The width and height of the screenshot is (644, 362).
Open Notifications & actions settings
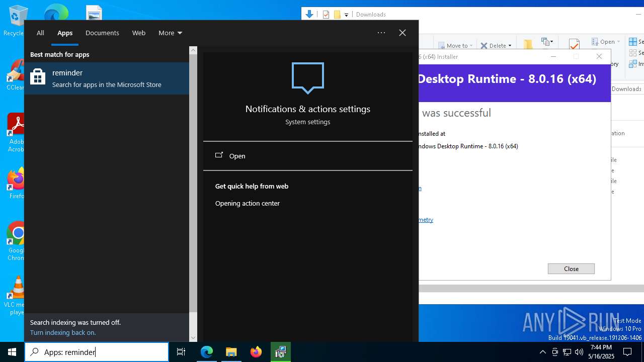(308, 156)
